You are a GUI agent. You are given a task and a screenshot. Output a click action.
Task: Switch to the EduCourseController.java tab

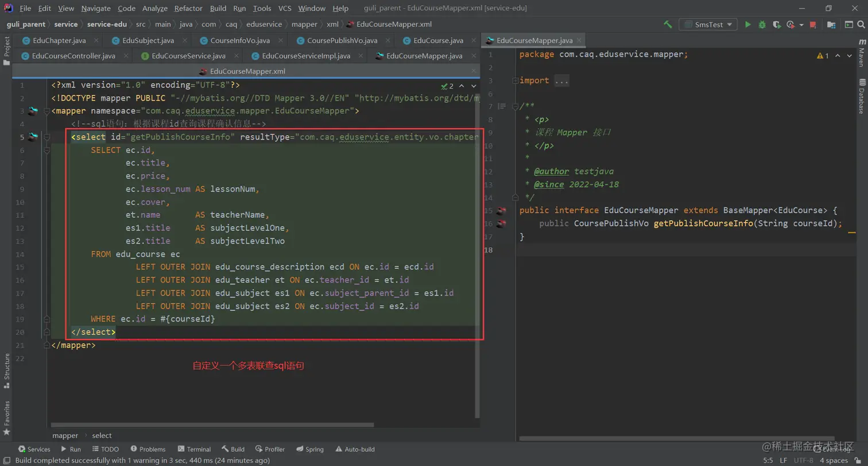(73, 56)
